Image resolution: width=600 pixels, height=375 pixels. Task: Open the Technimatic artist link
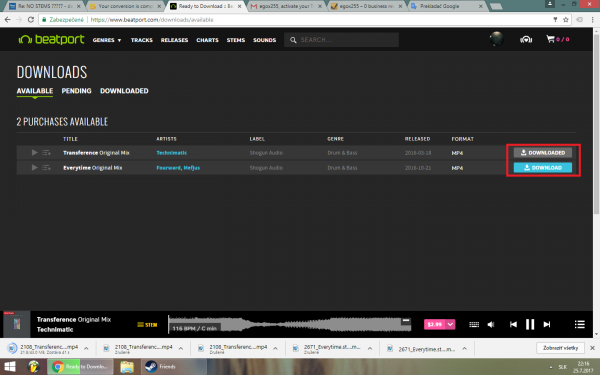point(172,153)
